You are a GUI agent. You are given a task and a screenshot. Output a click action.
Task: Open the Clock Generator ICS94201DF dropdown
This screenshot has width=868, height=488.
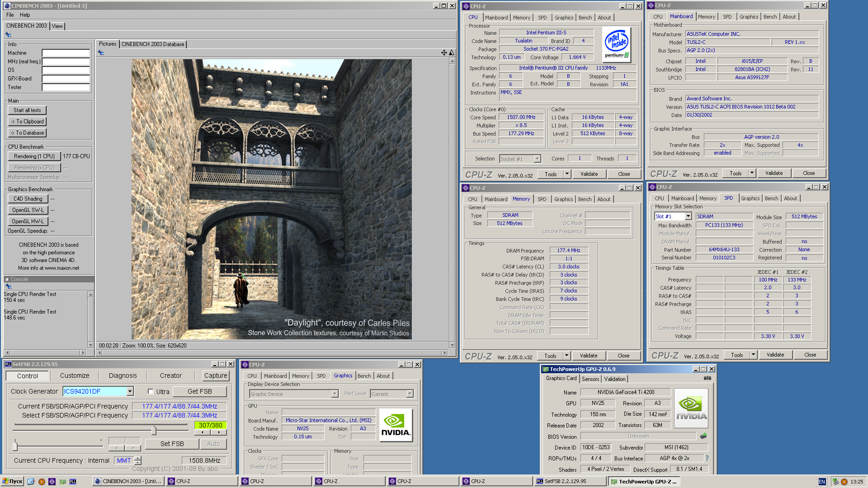pos(130,391)
